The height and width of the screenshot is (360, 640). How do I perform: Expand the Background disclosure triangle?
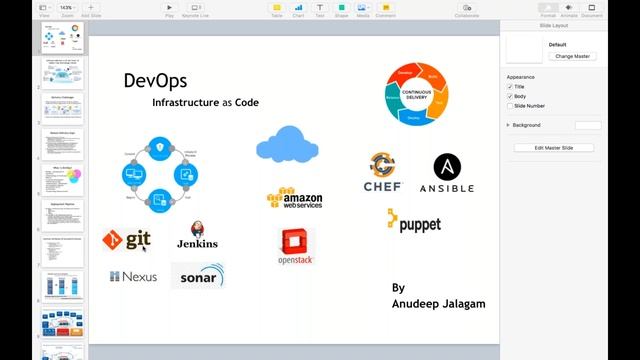point(508,125)
